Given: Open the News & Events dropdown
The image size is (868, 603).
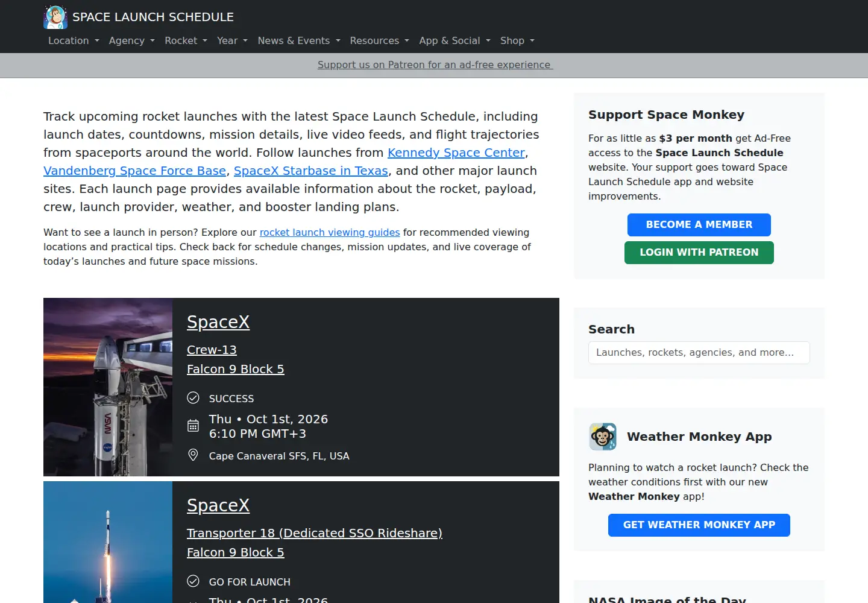Looking at the screenshot, I should click(x=299, y=40).
